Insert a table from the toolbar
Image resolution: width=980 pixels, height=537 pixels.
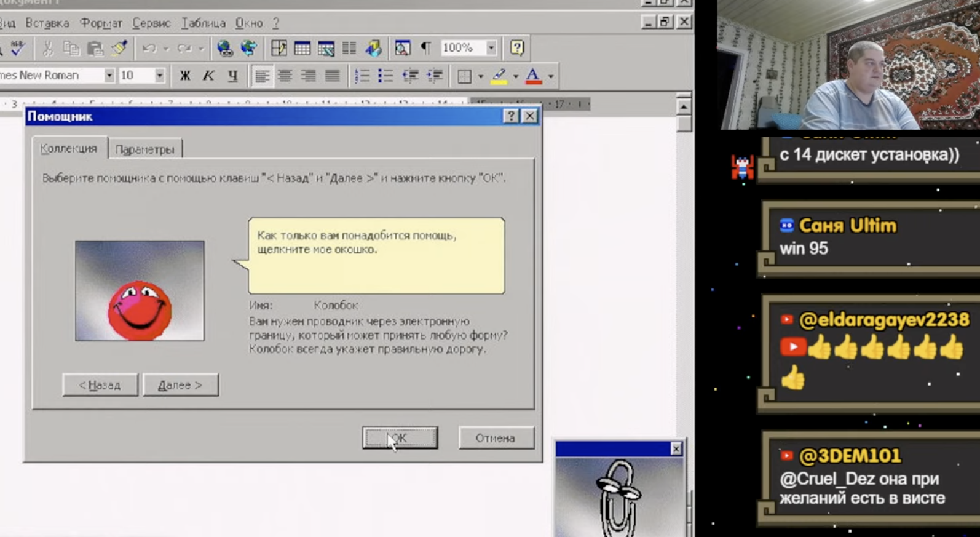(x=302, y=48)
